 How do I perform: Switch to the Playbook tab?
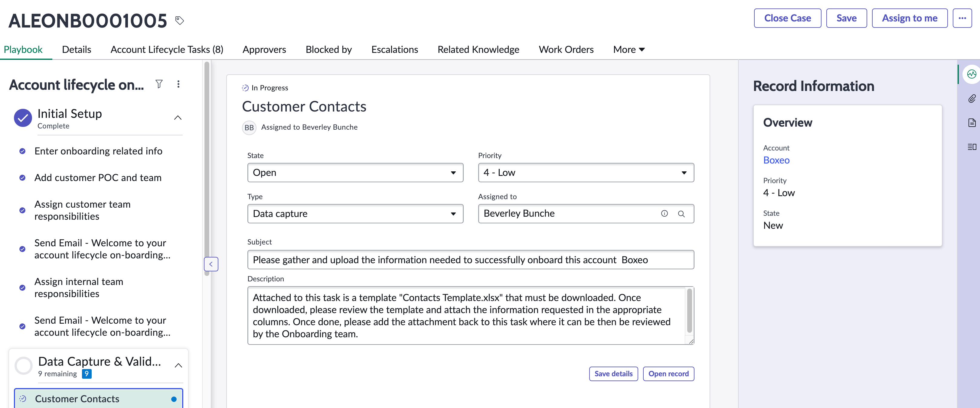[23, 50]
